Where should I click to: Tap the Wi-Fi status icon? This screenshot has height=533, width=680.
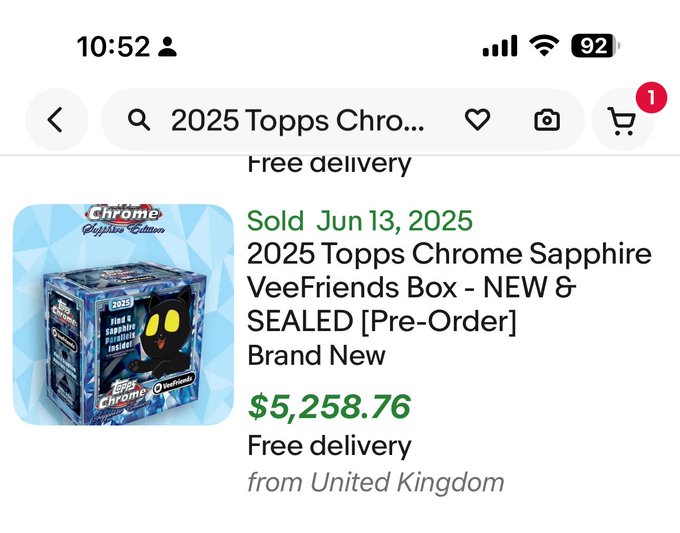tap(545, 46)
